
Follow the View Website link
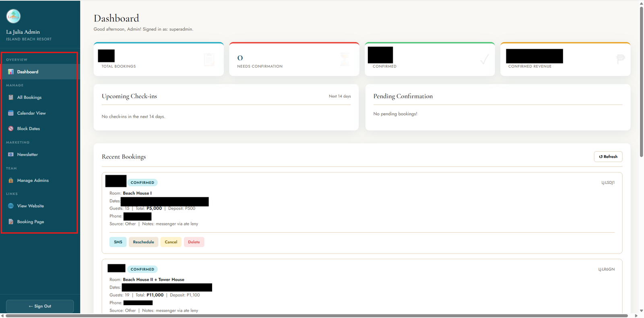pos(40,206)
